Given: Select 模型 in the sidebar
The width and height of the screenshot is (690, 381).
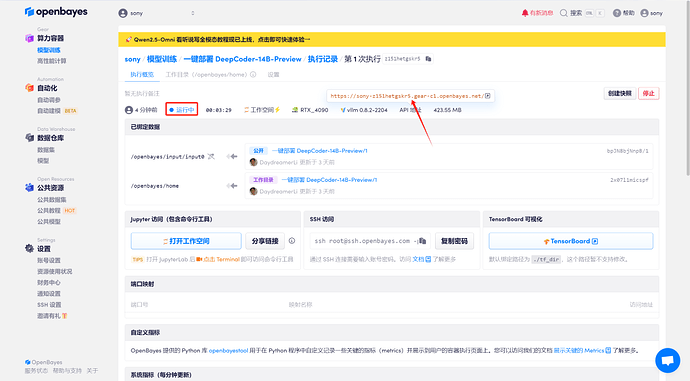Looking at the screenshot, I should (43, 161).
